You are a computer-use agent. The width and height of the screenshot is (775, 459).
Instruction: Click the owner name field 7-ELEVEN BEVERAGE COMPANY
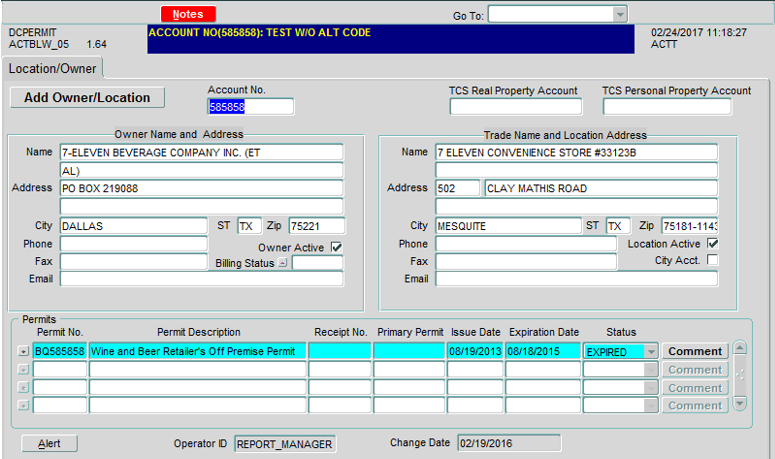201,152
